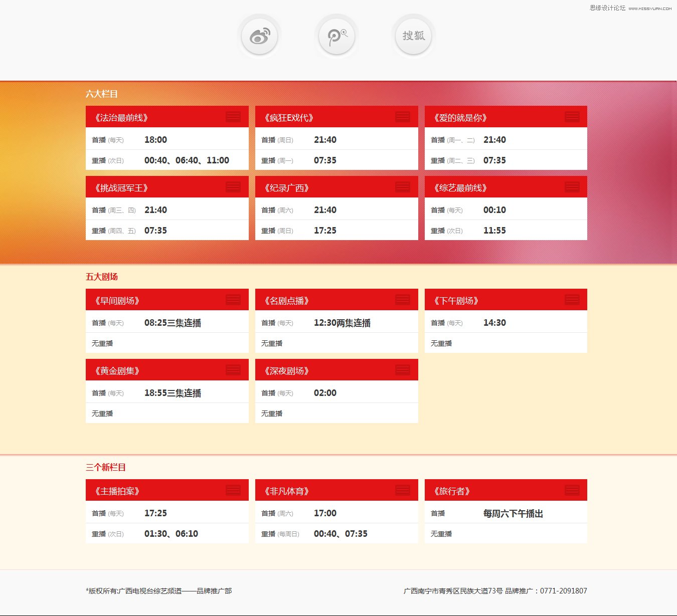Open the Tencent Weibo round icon

click(336, 36)
